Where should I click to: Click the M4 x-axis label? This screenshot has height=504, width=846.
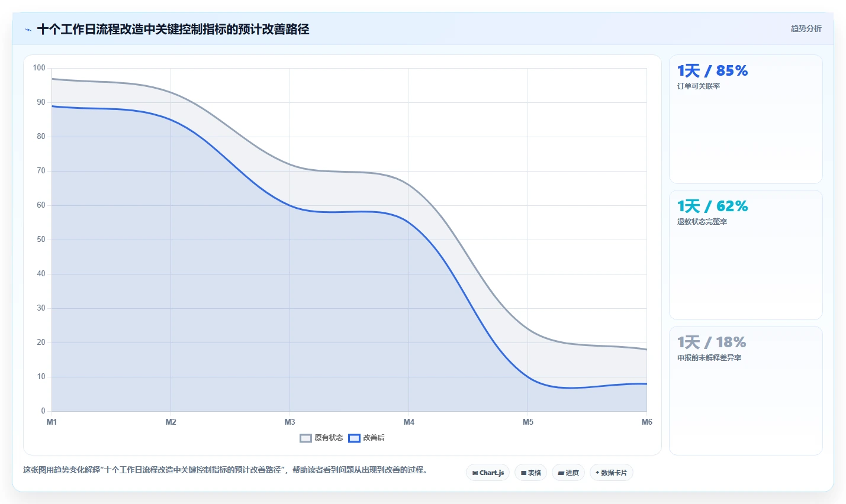[408, 422]
